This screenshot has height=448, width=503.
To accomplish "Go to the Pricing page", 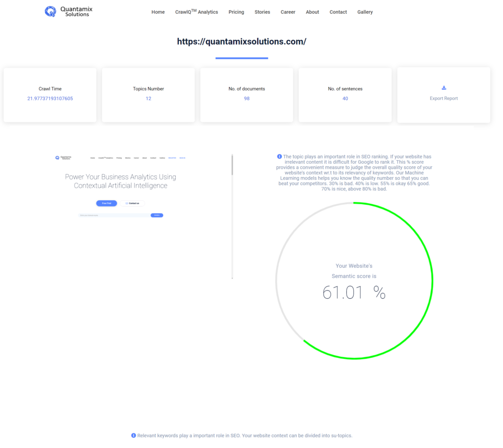I will [236, 12].
